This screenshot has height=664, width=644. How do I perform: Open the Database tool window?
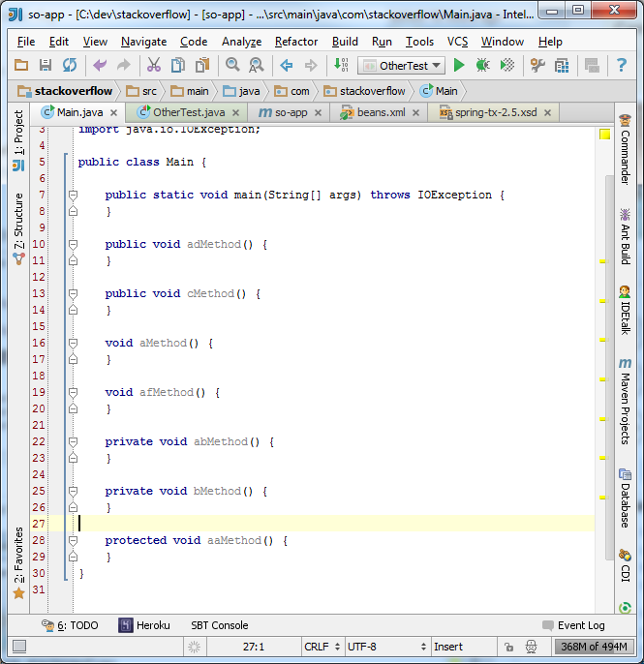coord(626,498)
